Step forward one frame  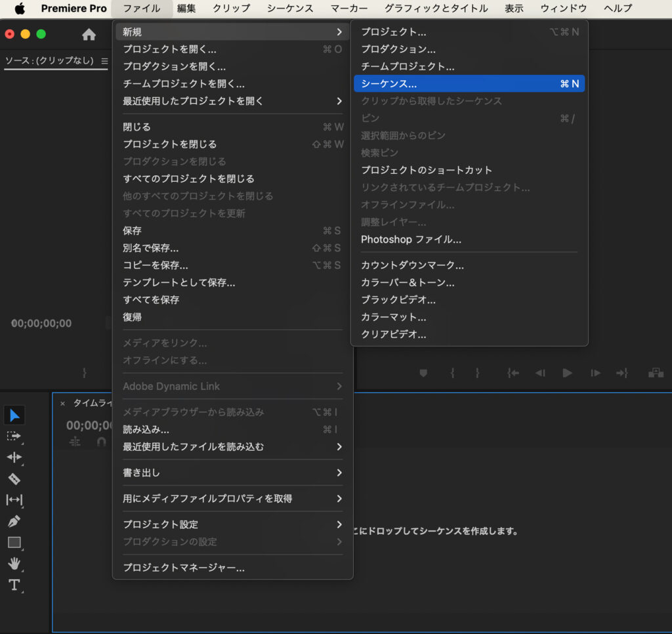pyautogui.click(x=595, y=373)
